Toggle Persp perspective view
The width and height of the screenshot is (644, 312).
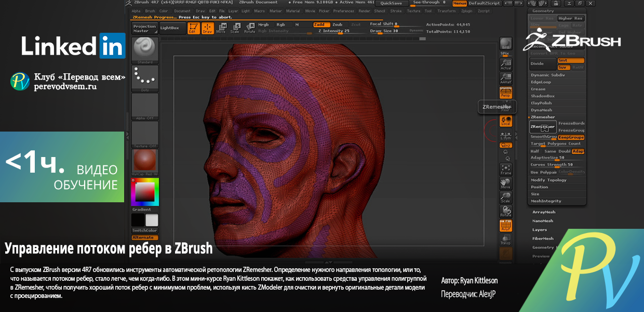point(505,93)
